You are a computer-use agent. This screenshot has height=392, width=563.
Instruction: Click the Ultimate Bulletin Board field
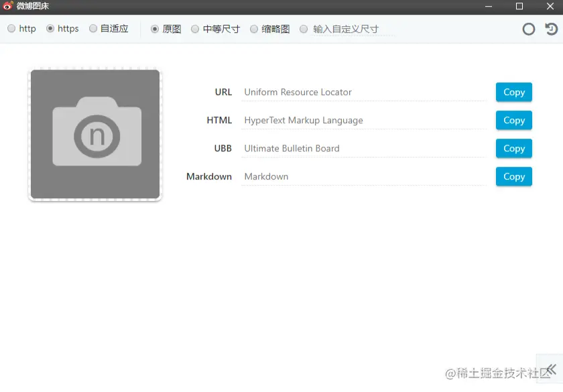364,148
